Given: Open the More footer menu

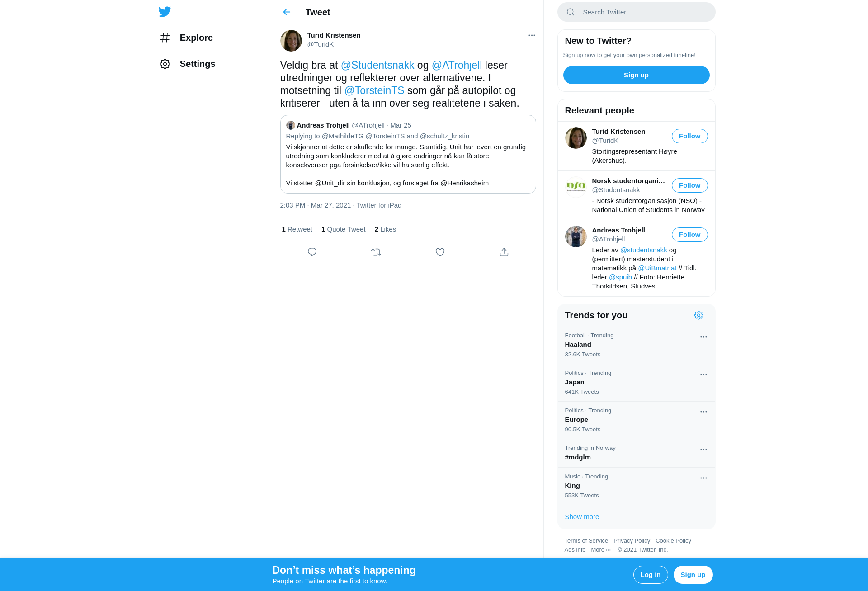Looking at the screenshot, I should click(x=601, y=550).
